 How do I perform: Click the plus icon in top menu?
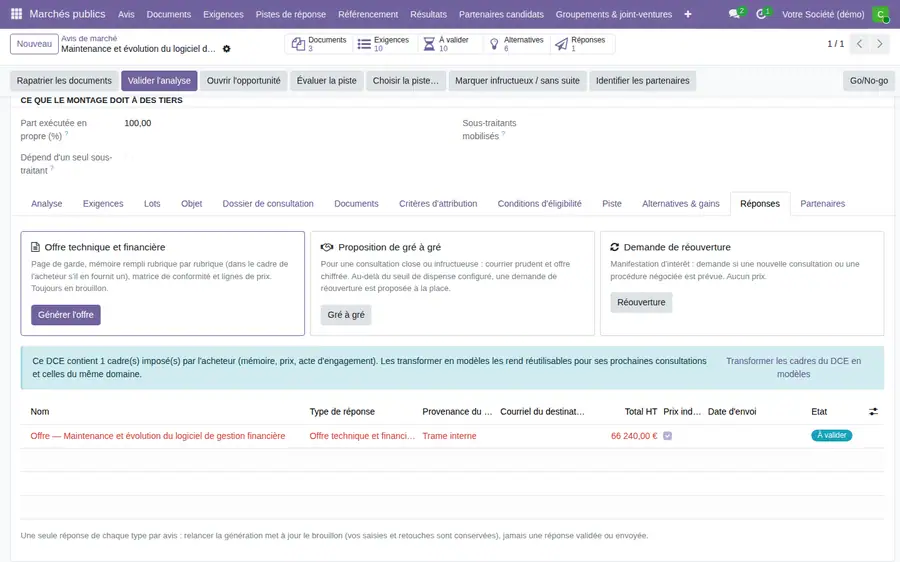688,14
